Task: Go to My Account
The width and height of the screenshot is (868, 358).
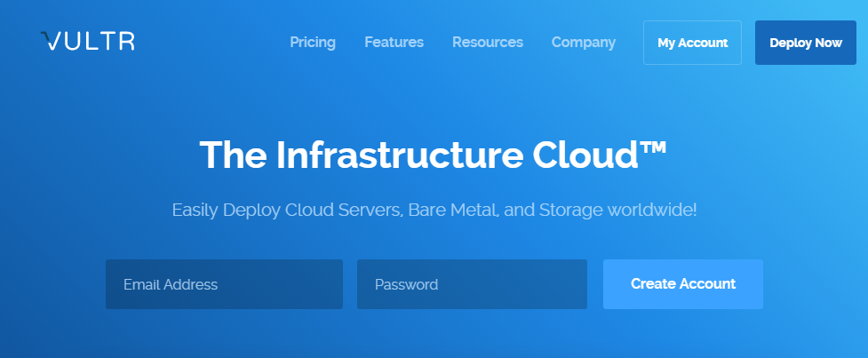Action: [692, 43]
